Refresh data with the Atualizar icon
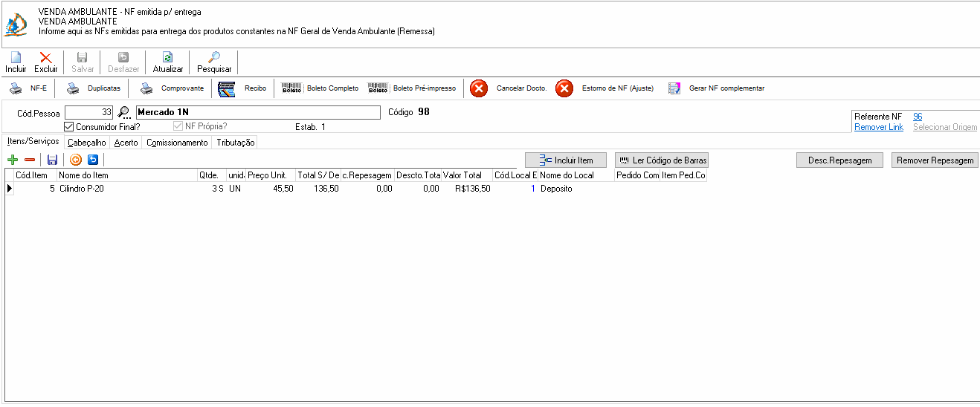The height and width of the screenshot is (407, 980). 168,57
